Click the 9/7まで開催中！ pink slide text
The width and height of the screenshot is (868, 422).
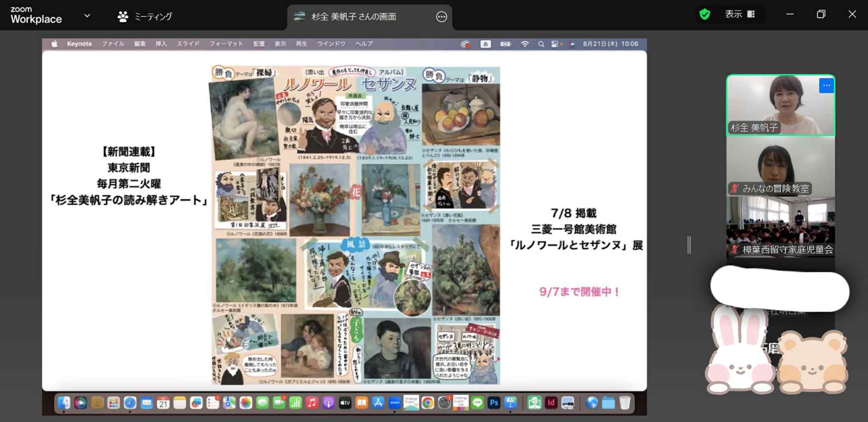579,292
